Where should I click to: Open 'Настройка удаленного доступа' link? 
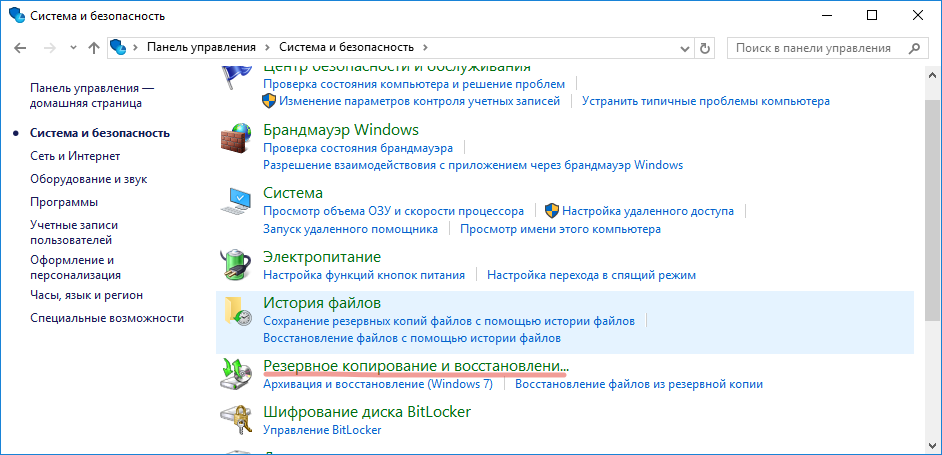(x=648, y=211)
